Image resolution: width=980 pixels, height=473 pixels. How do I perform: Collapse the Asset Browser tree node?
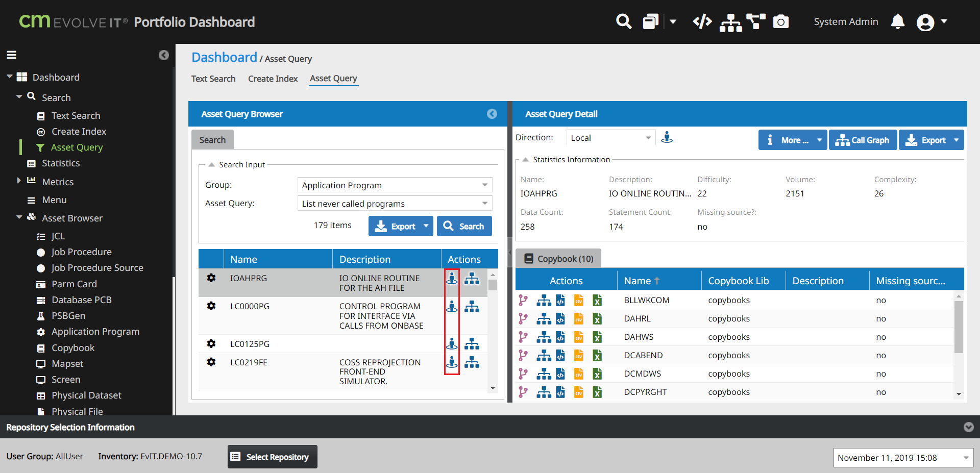(x=19, y=217)
